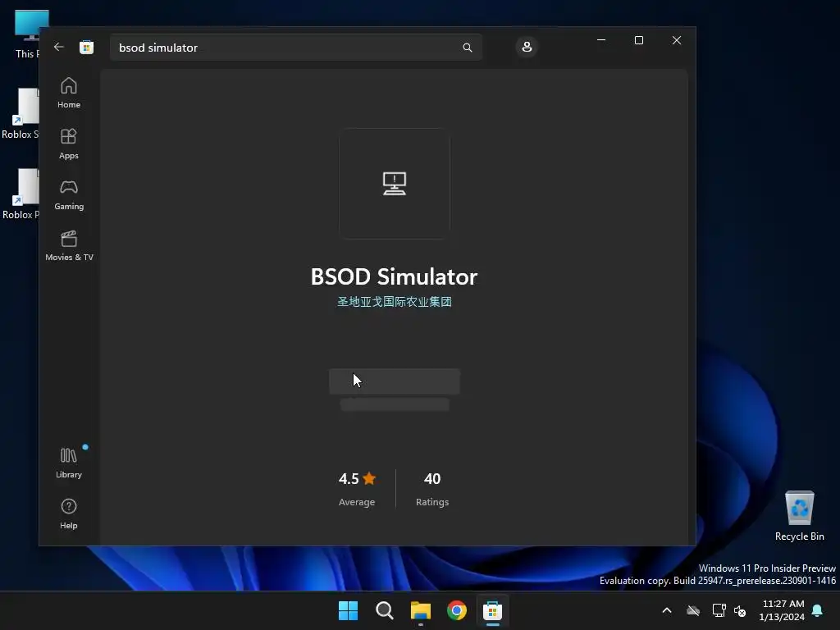Open File Explorer from taskbar
Screen dimensions: 840x630
click(x=421, y=610)
